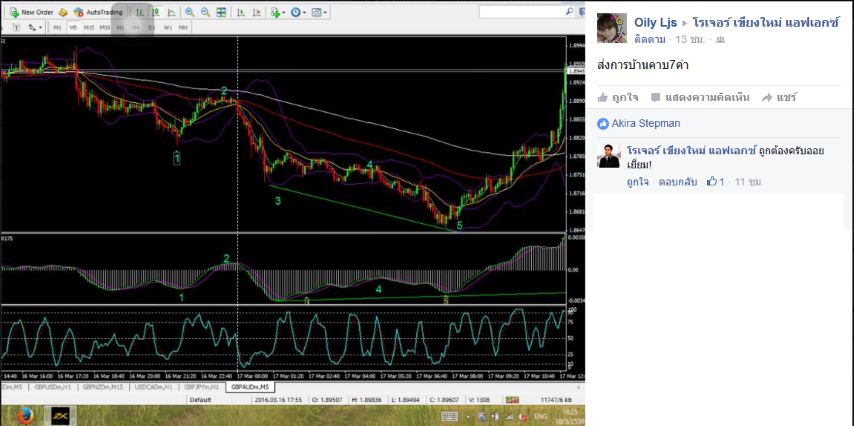Viewport: 854px width, 426px height.
Task: Tile chart windows with grid icon
Action: pos(221,12)
